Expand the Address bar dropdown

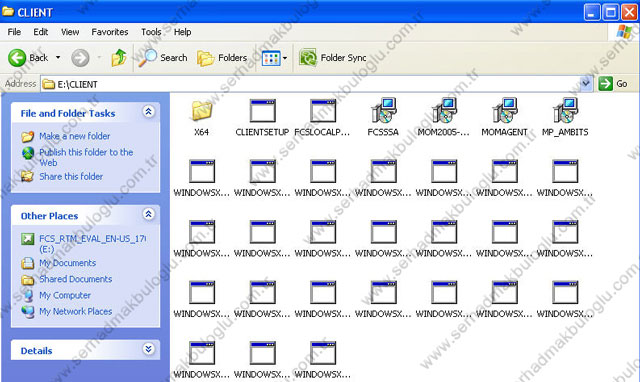(x=586, y=84)
